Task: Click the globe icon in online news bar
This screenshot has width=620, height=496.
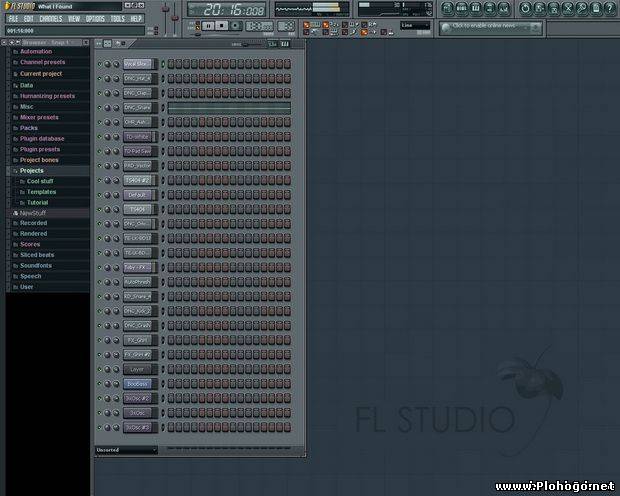Action: [x=446, y=28]
